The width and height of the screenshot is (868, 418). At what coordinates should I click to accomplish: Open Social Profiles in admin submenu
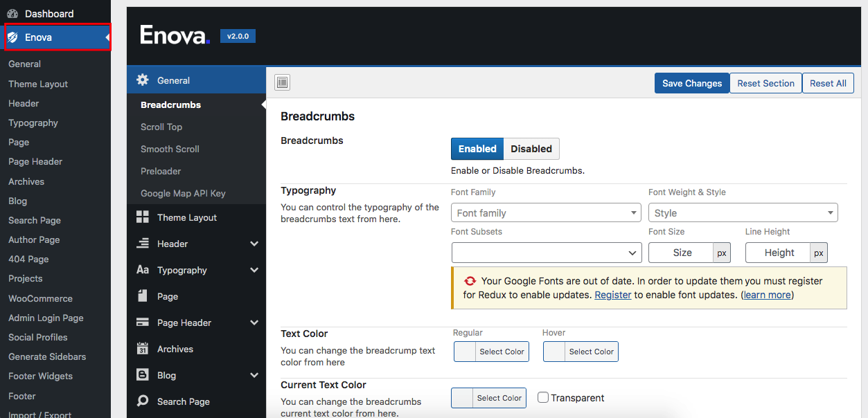[x=38, y=337]
